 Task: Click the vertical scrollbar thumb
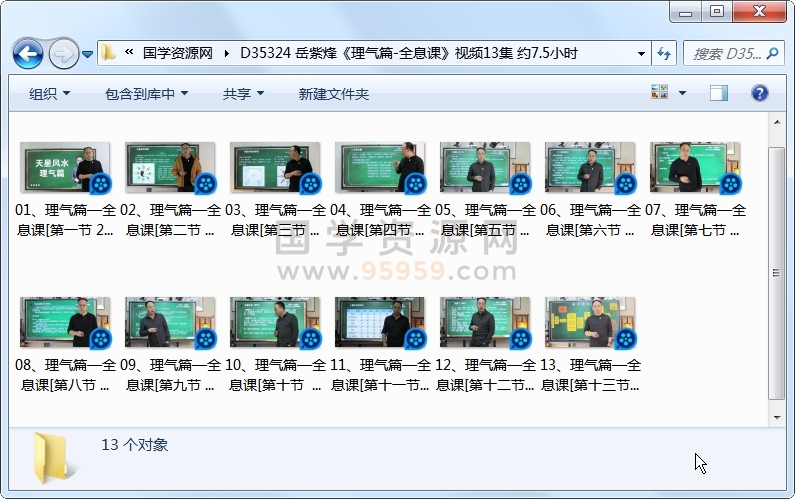click(x=777, y=273)
